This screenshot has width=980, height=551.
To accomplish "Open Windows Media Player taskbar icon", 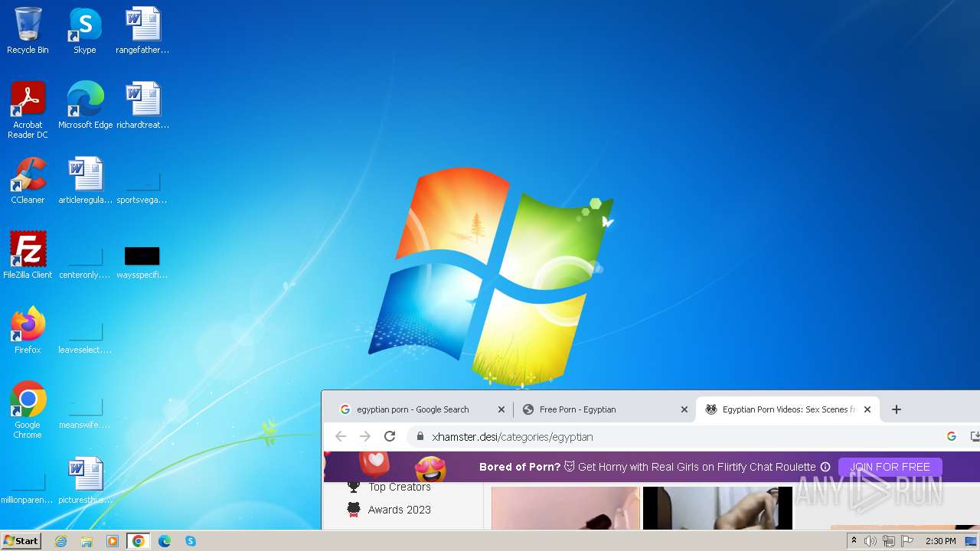I will [113, 541].
